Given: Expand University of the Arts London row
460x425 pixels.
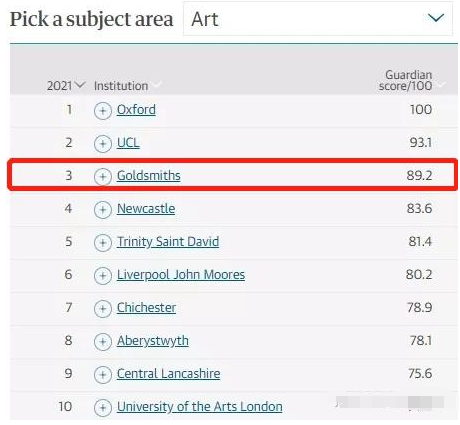Looking at the screenshot, I should (x=103, y=408).
